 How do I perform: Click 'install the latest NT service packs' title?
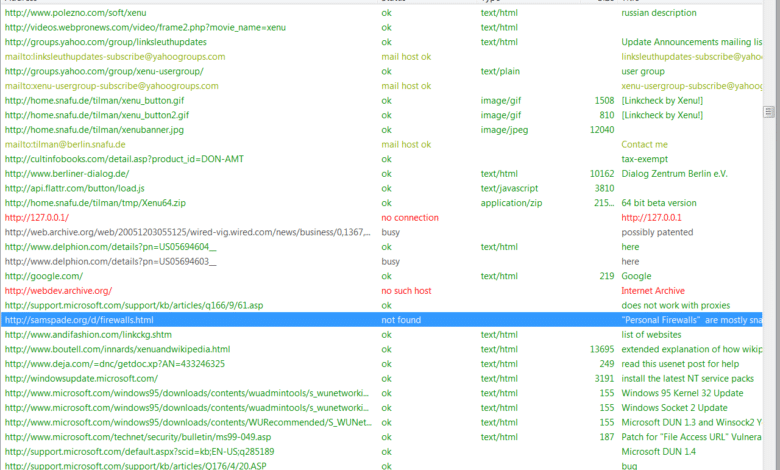687,379
